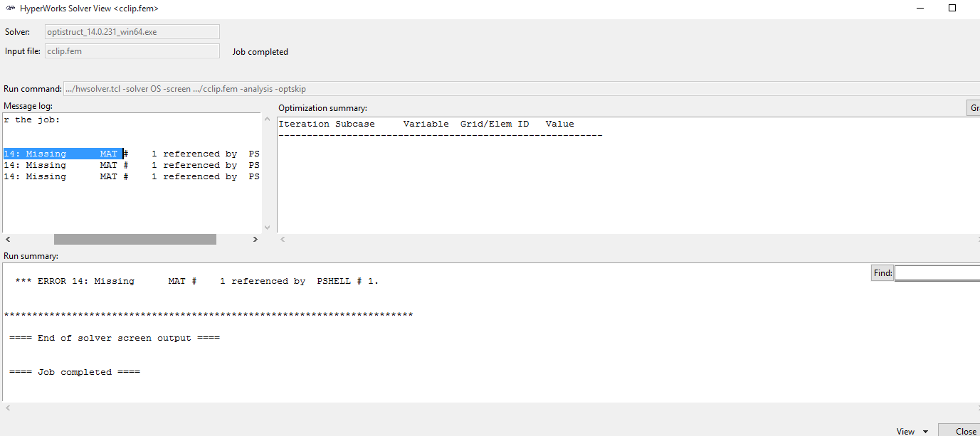Click the left arrow on the Optimization summary scrollbar
980x436 pixels.
tap(281, 239)
